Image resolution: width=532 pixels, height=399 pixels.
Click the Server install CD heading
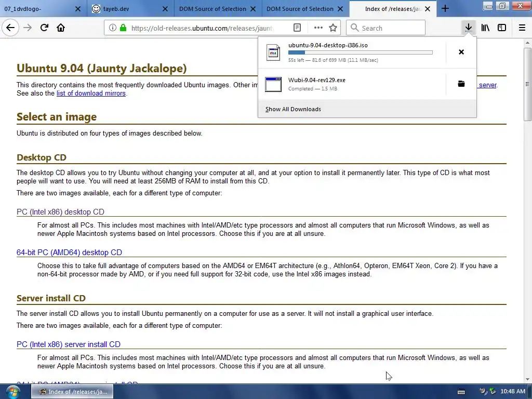(51, 298)
